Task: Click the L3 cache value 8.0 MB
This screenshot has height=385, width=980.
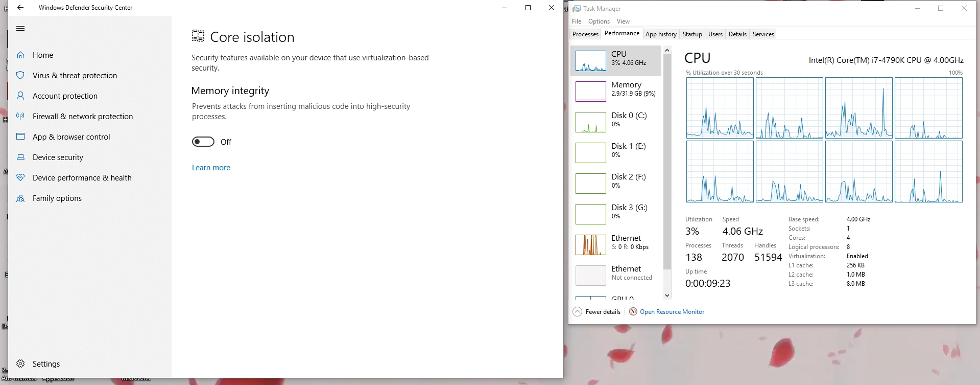Action: tap(856, 284)
